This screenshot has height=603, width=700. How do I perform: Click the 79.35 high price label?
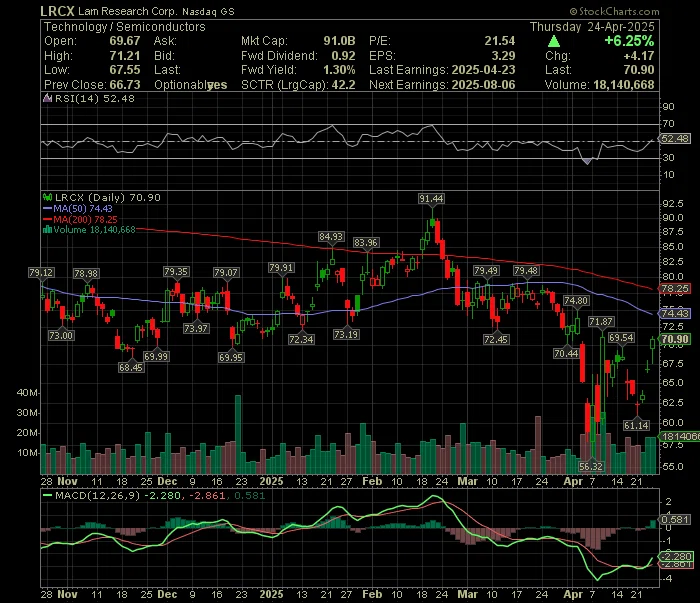click(x=176, y=272)
